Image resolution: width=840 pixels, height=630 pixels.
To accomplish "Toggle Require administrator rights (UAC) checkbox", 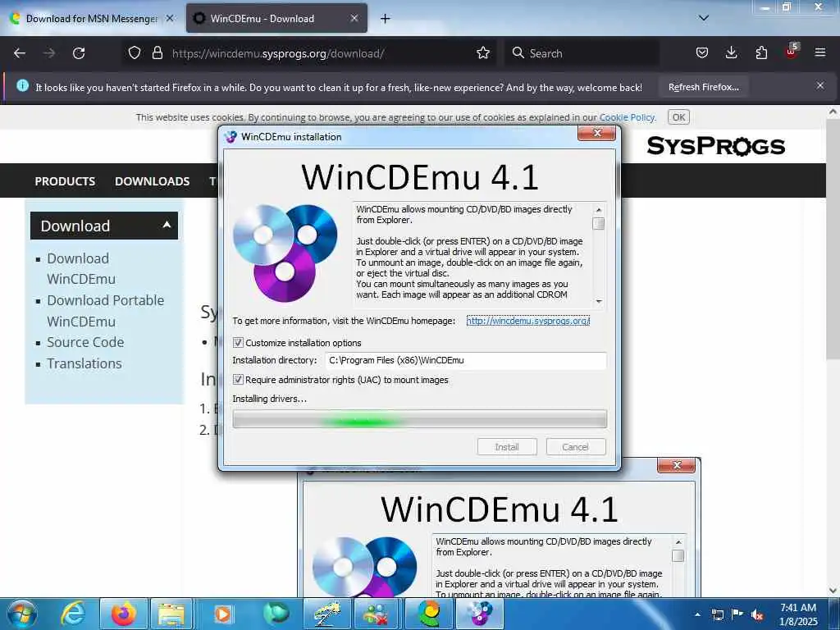I will click(x=239, y=380).
